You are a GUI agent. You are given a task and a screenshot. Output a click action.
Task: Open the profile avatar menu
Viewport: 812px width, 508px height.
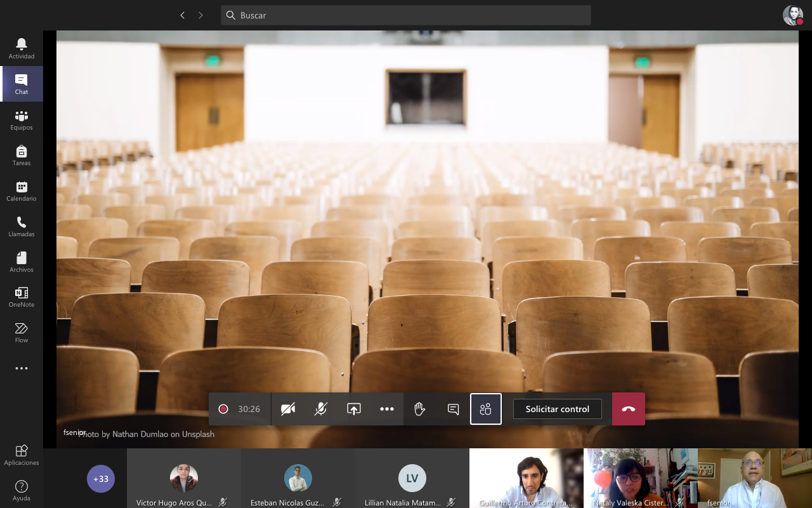click(x=793, y=15)
